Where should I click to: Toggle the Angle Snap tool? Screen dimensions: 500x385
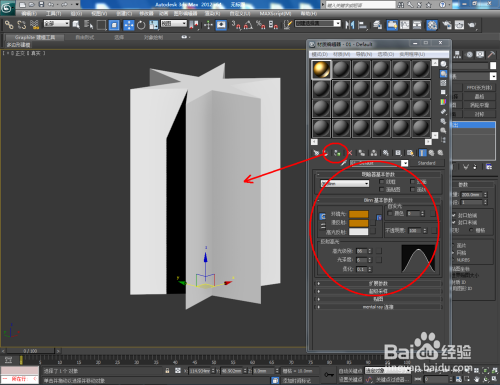[248, 25]
